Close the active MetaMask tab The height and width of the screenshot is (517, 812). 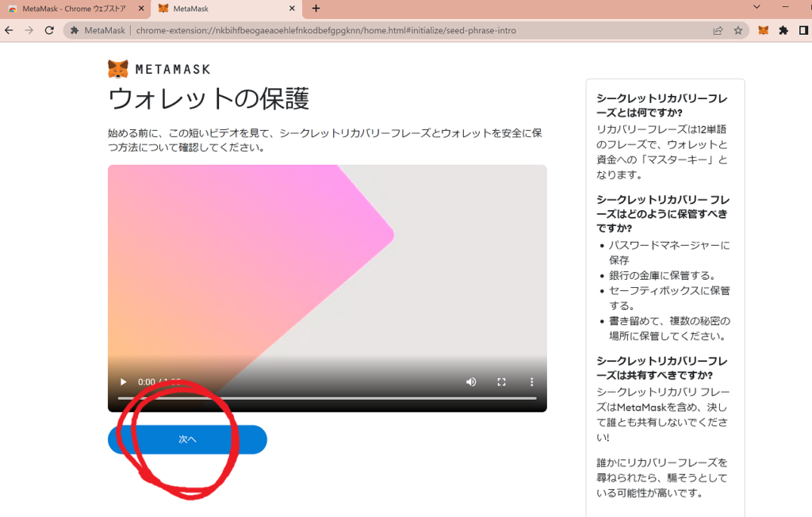(x=292, y=8)
